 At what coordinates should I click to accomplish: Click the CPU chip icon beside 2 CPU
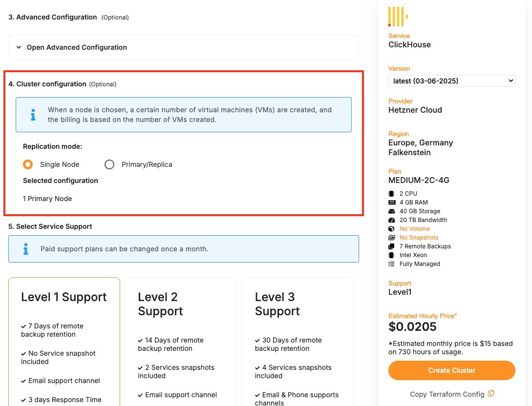coord(391,194)
